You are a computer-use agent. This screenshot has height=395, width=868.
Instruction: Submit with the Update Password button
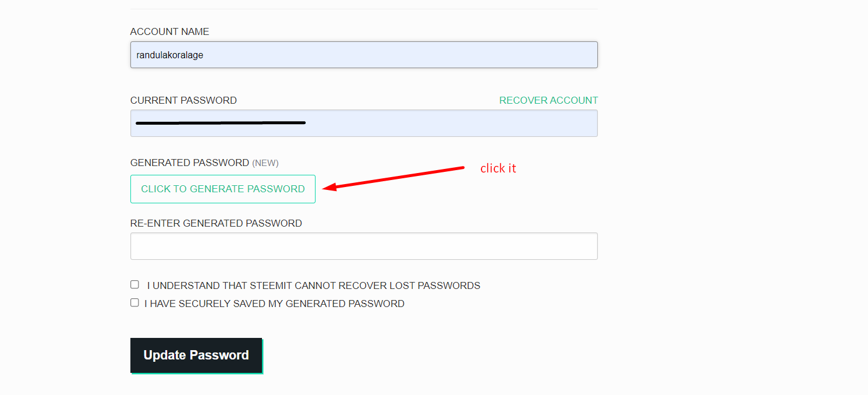(x=196, y=355)
